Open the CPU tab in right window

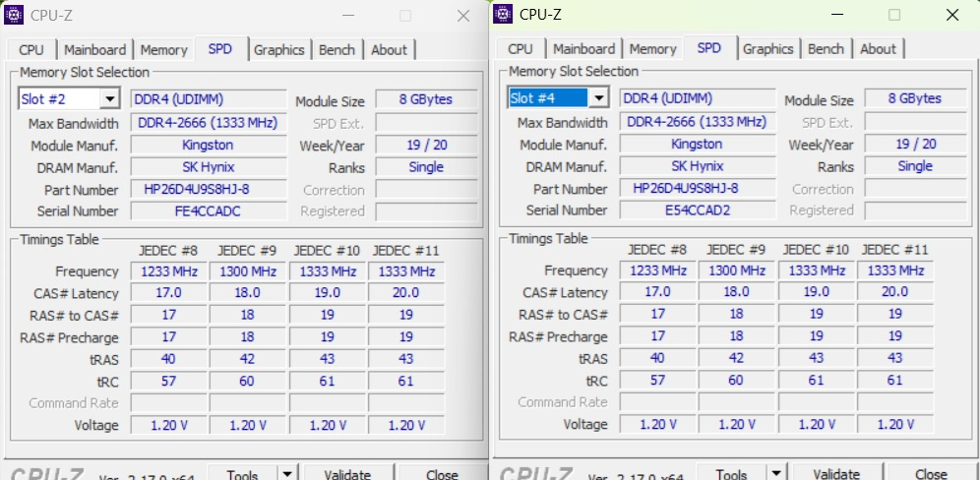[x=521, y=49]
